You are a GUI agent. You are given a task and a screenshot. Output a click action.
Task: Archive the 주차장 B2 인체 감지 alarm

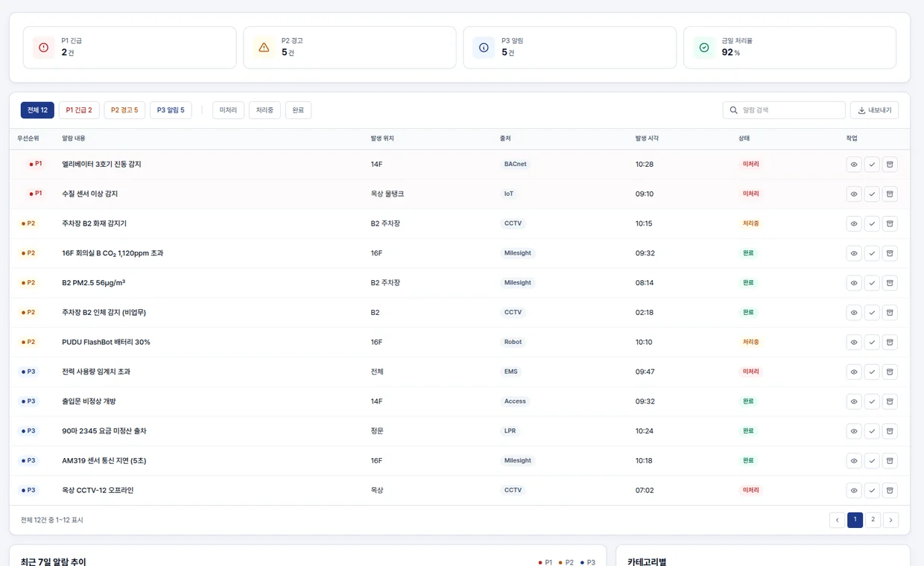coord(889,312)
